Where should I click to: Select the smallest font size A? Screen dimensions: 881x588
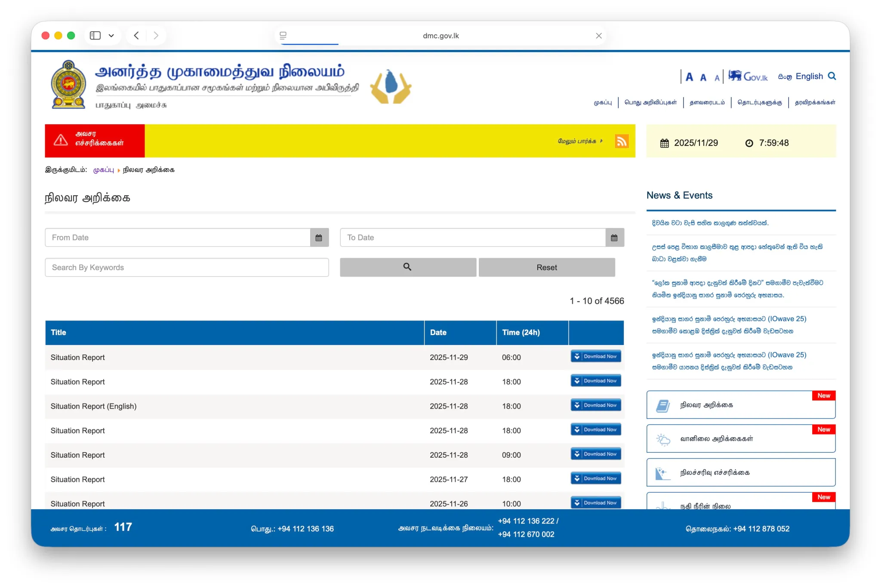(x=717, y=78)
